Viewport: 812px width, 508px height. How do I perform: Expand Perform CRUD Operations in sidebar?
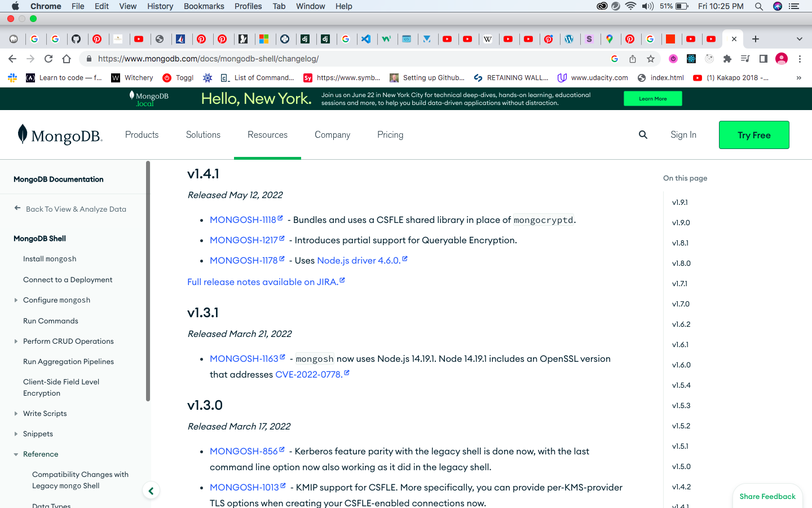click(16, 341)
